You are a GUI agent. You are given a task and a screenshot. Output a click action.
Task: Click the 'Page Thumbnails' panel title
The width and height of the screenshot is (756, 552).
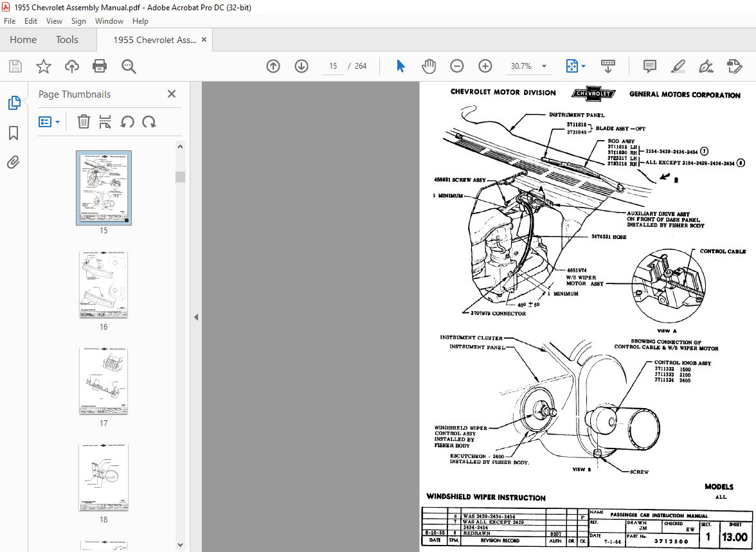75,94
